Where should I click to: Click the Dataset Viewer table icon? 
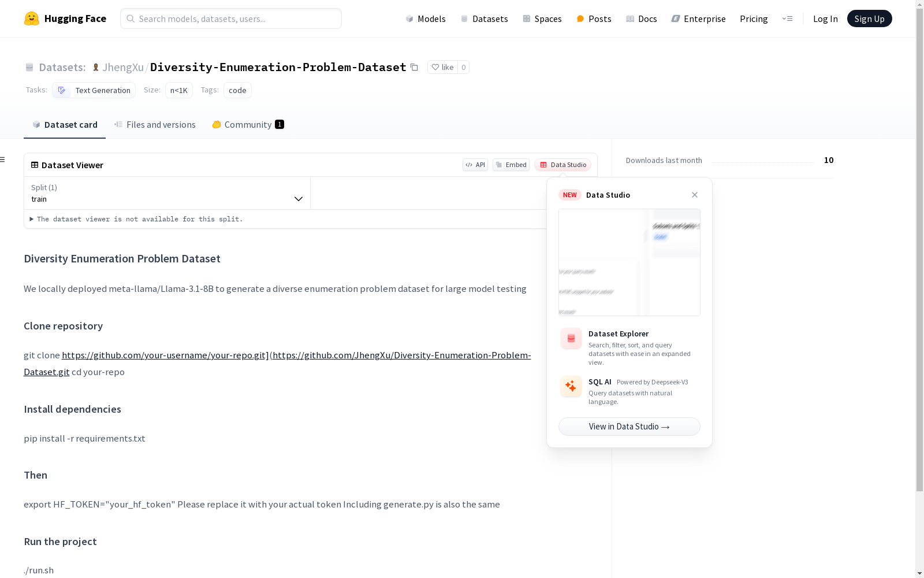pyautogui.click(x=35, y=165)
